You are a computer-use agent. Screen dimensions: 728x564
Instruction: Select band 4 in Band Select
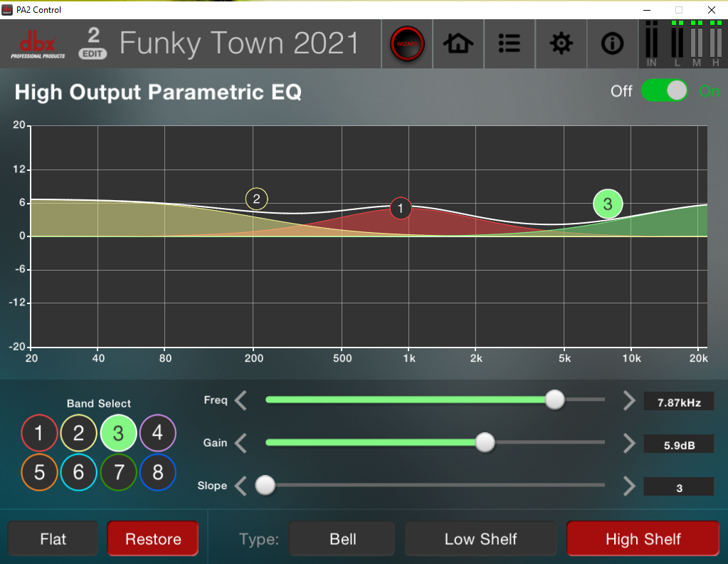157,433
